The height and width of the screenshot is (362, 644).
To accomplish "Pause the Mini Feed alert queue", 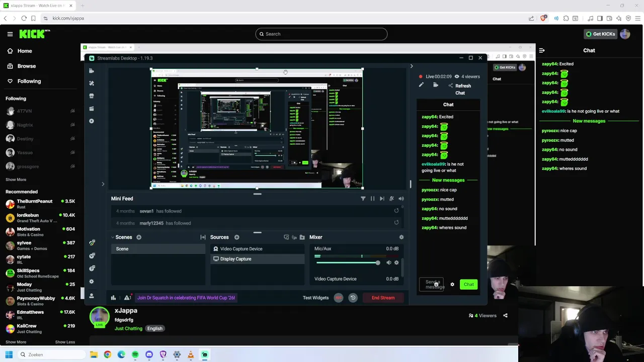I will pyautogui.click(x=372, y=199).
